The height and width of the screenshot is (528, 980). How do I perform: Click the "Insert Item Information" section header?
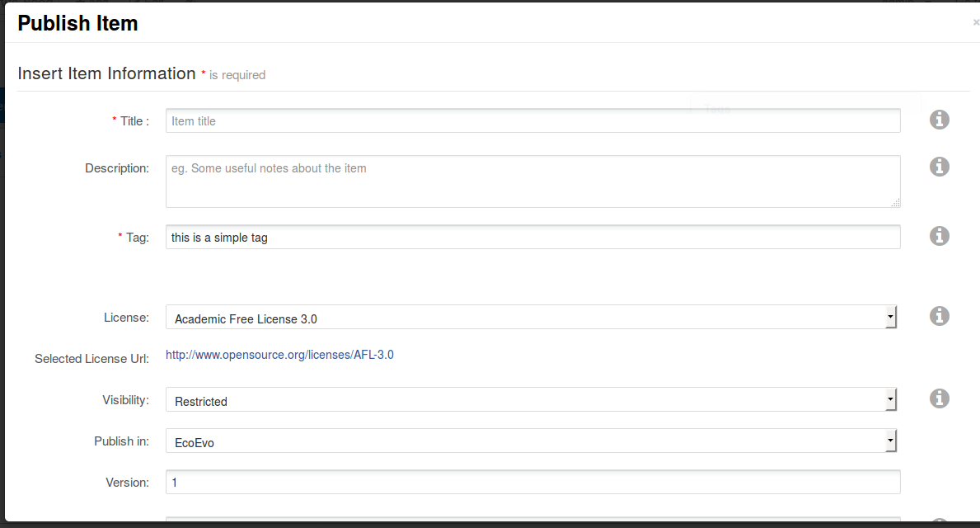(x=106, y=73)
